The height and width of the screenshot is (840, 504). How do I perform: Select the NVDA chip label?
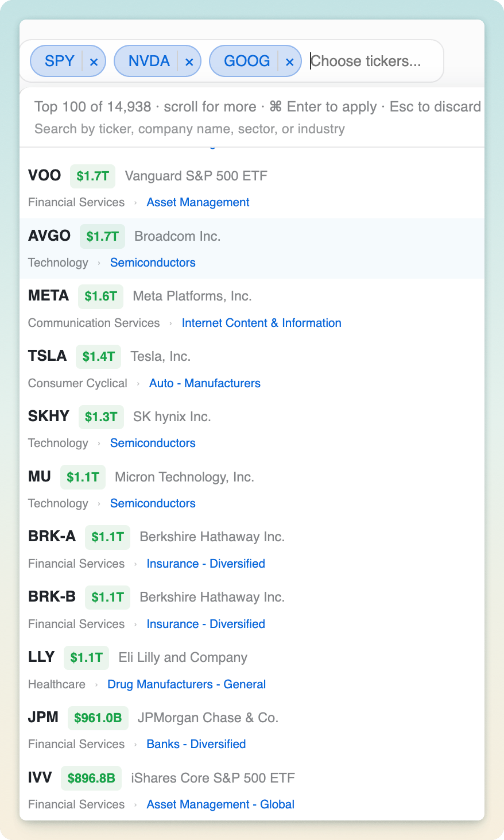pos(149,61)
